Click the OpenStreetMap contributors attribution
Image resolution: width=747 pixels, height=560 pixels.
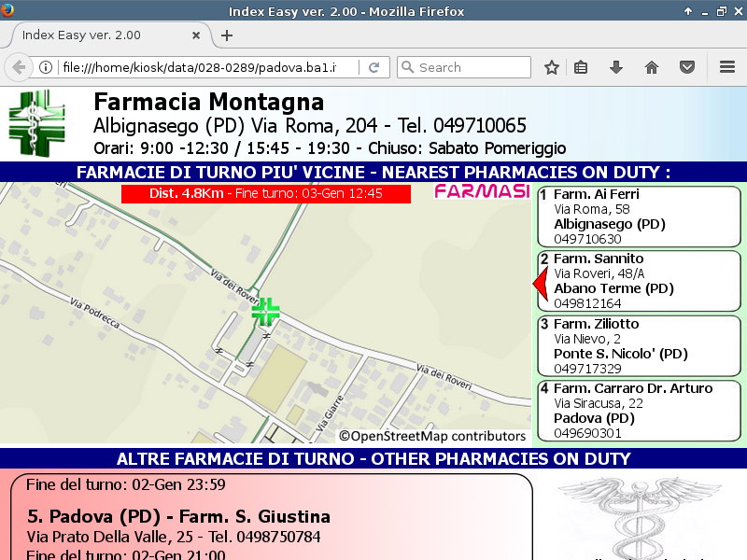pyautogui.click(x=432, y=436)
